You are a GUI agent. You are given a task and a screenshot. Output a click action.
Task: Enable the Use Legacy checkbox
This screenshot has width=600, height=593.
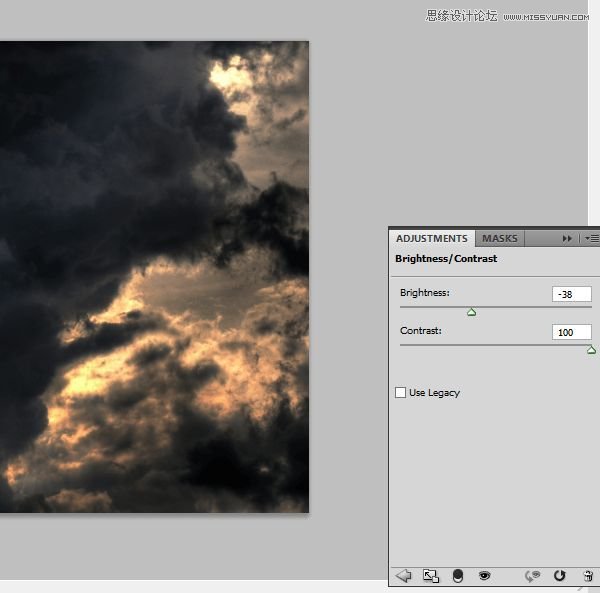point(401,393)
